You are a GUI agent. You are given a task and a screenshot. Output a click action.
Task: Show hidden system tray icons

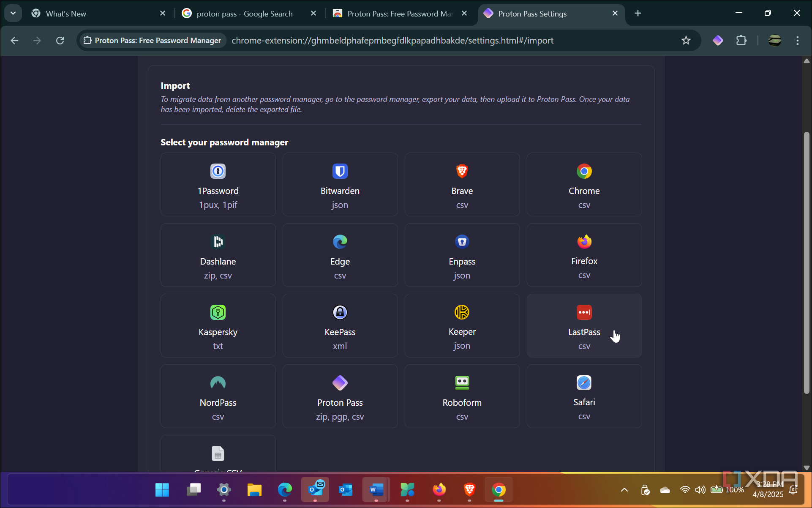point(624,490)
